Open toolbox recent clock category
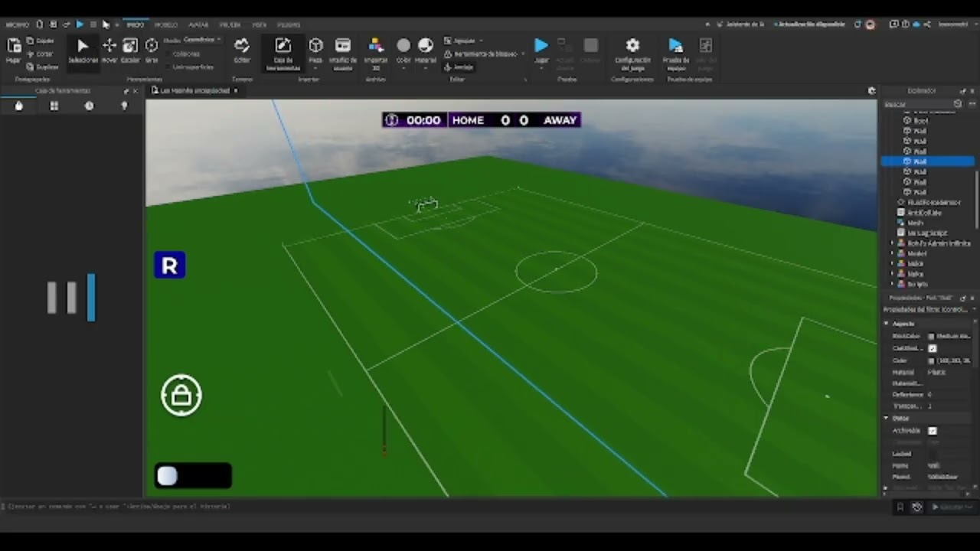 pos(89,106)
